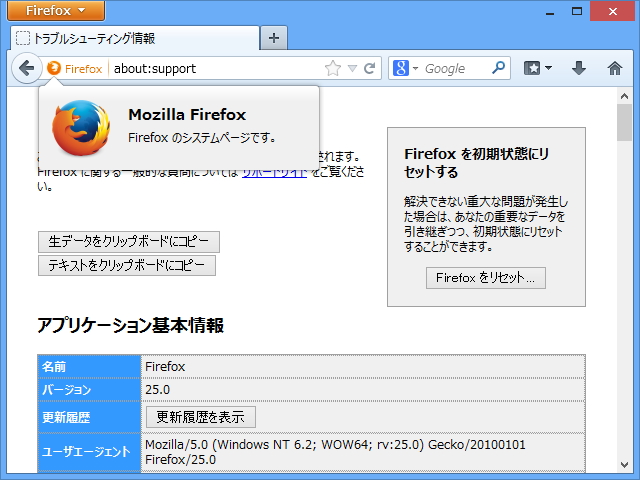
Task: Click テキストをクリップボードにコピー button
Action: pyautogui.click(x=127, y=266)
